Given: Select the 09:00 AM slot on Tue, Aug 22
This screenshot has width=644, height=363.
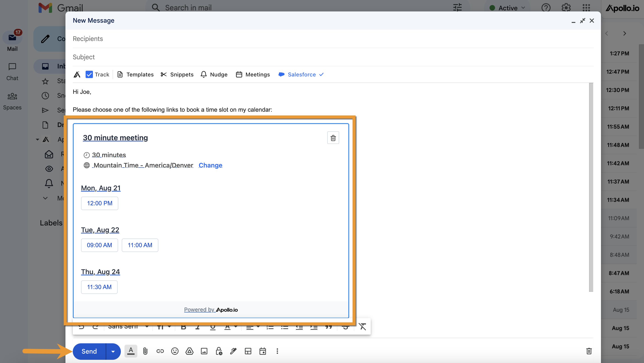Looking at the screenshot, I should (99, 245).
